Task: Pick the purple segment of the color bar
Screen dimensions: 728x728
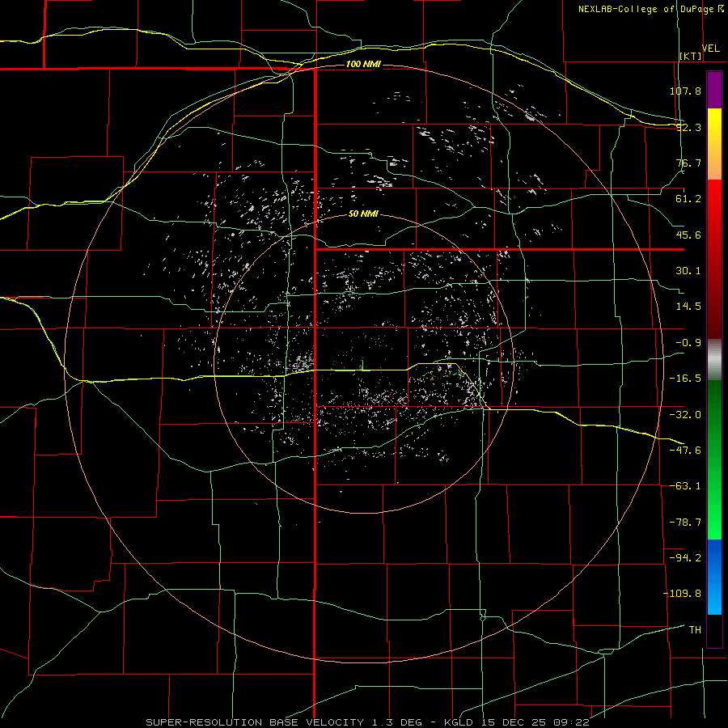Action: click(x=714, y=90)
